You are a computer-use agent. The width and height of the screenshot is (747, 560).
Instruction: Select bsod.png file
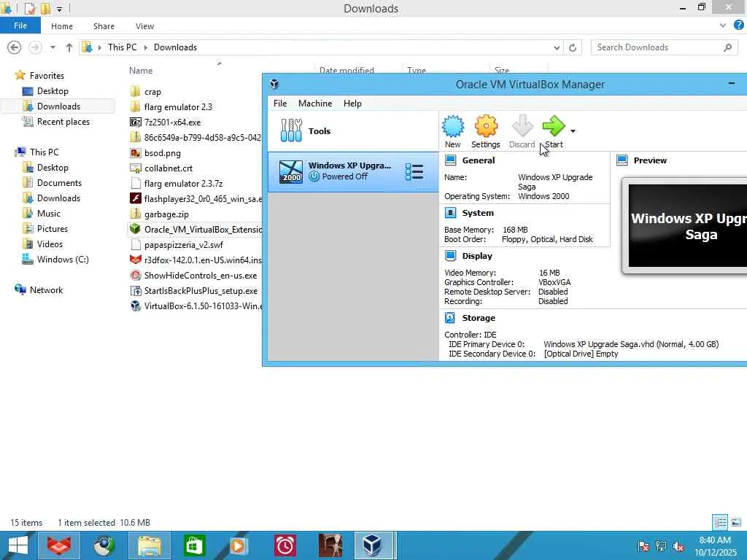(x=163, y=153)
